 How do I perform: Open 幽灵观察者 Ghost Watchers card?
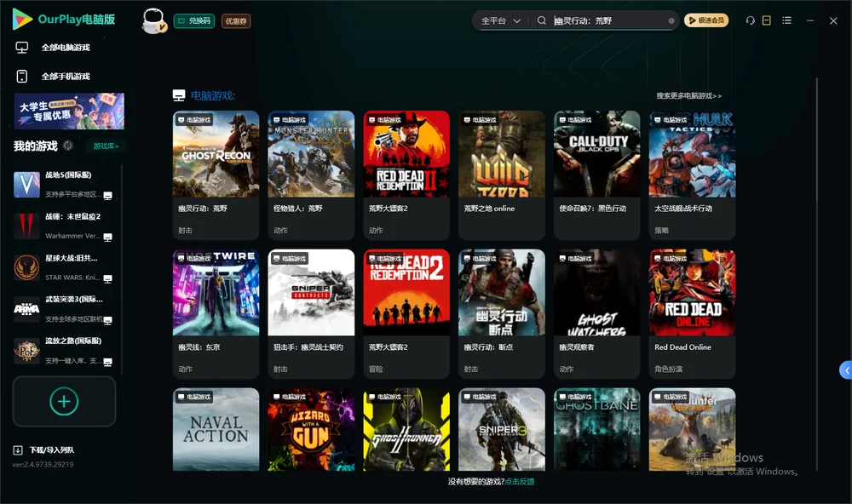[x=596, y=313]
